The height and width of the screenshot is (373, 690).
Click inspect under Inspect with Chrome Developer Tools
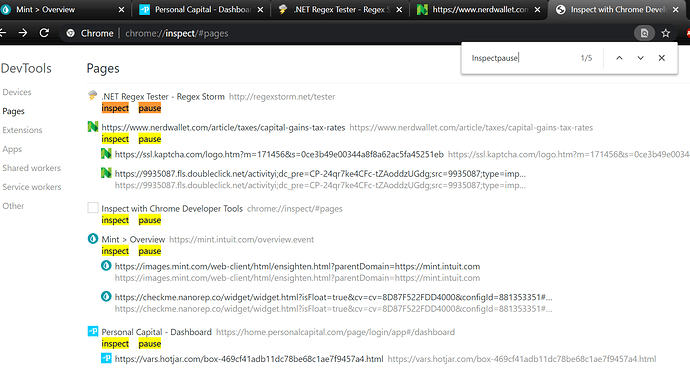pyautogui.click(x=115, y=220)
